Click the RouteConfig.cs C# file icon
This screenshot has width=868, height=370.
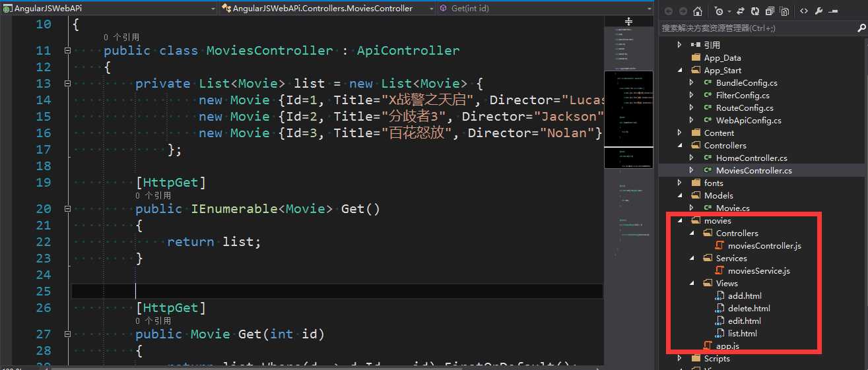(708, 108)
